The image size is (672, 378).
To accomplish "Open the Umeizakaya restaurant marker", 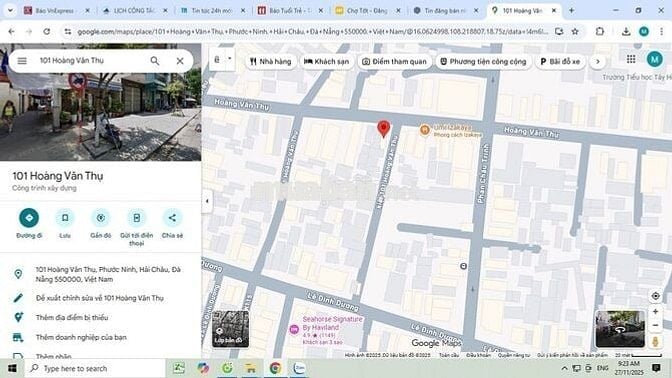I will tap(424, 130).
